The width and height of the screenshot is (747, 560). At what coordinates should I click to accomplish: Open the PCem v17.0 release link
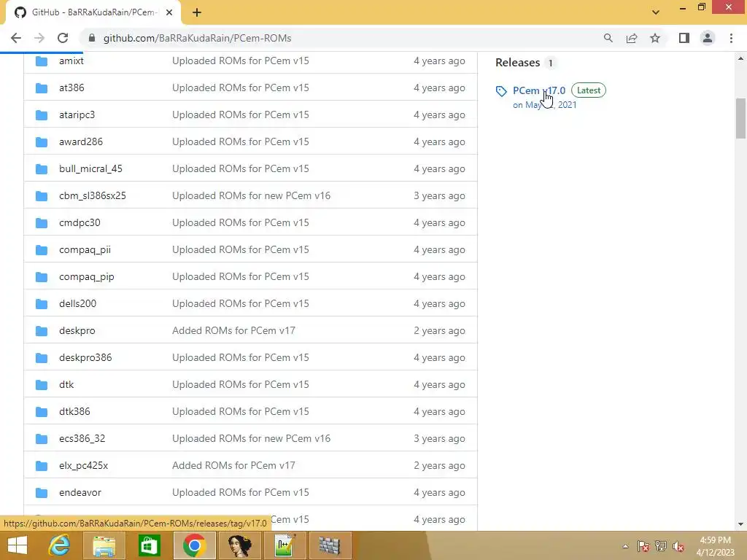539,90
